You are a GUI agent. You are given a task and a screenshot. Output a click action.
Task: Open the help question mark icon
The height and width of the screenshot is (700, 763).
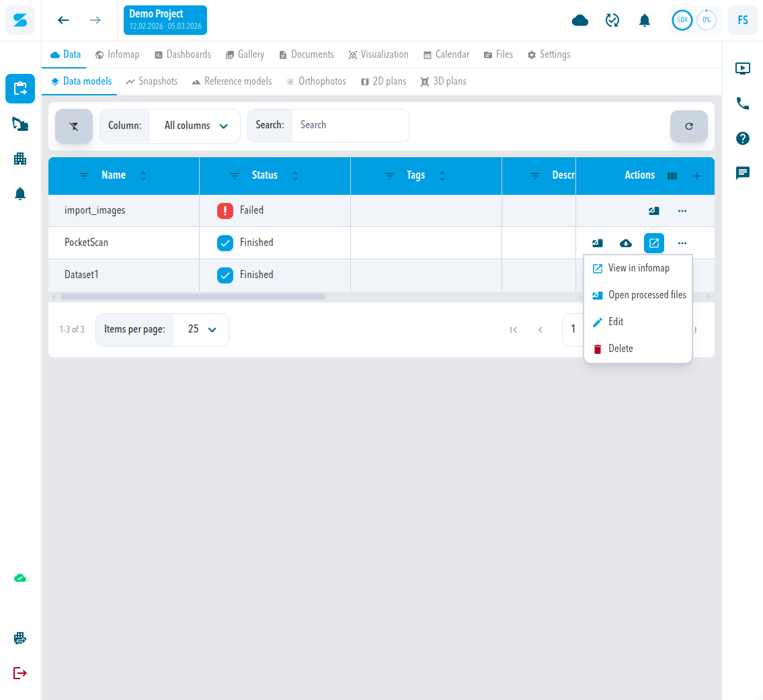tap(743, 138)
